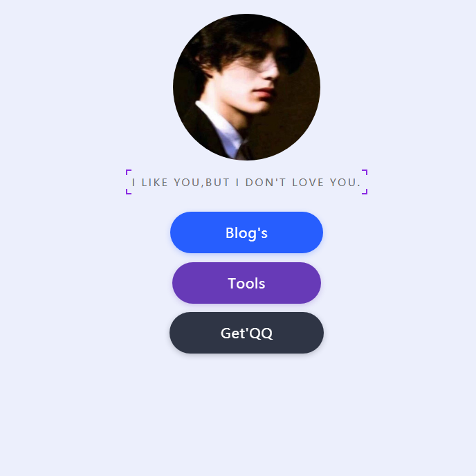Click the top-left purple corner bracket
Screen dimensions: 476x476
click(x=129, y=172)
